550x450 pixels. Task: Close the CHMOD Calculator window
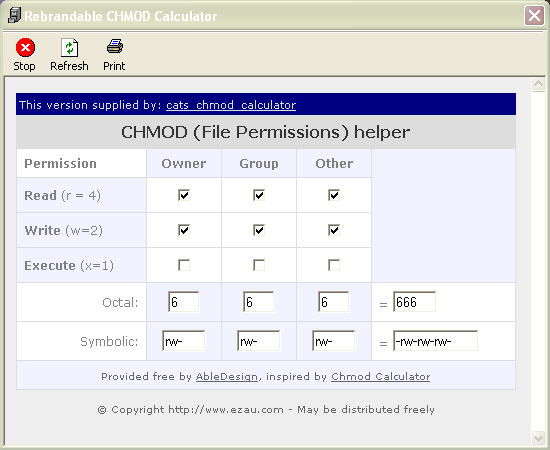click(x=534, y=16)
